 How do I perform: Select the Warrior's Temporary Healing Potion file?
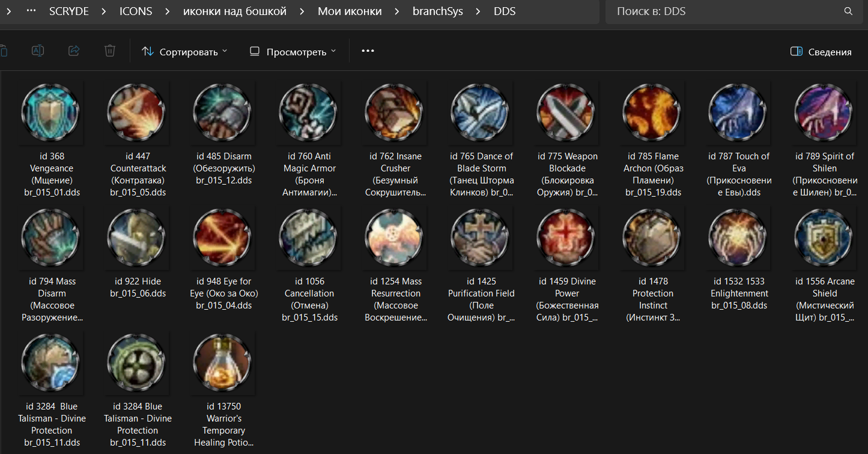click(223, 363)
